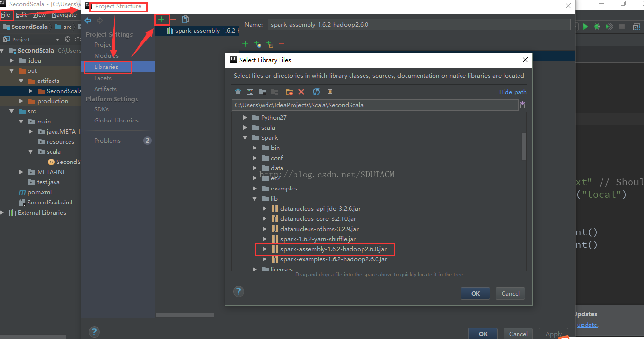The image size is (644, 339).
Task: Click Cancel in Select Library Files dialog
Action: click(510, 293)
